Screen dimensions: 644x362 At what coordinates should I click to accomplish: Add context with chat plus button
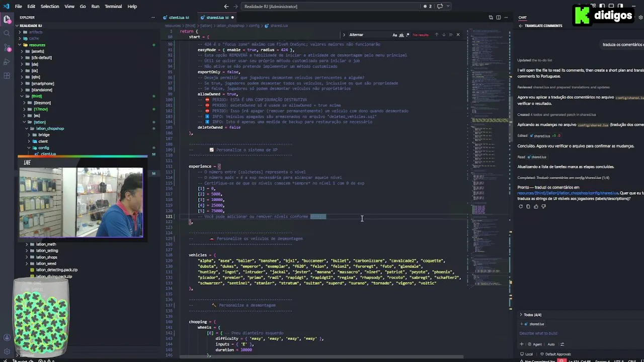(521, 344)
